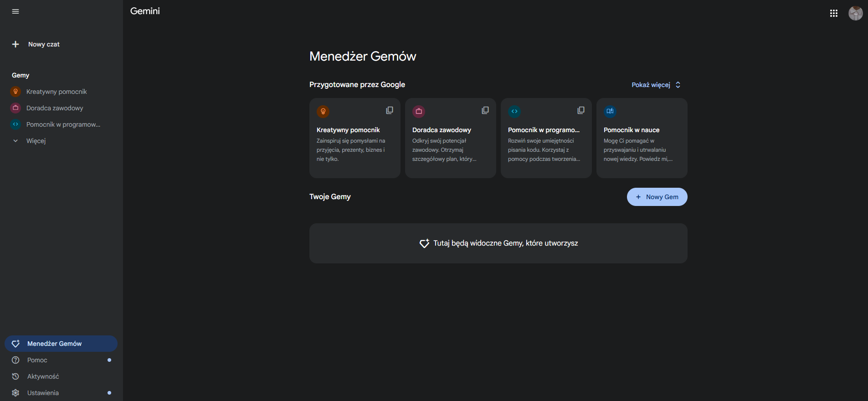Open the account profile avatar
868x401 pixels.
(x=855, y=13)
